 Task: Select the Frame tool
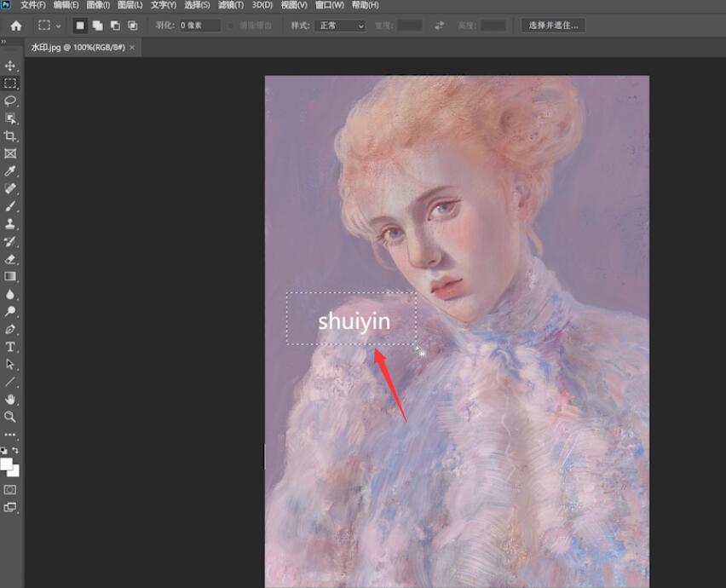(9, 153)
